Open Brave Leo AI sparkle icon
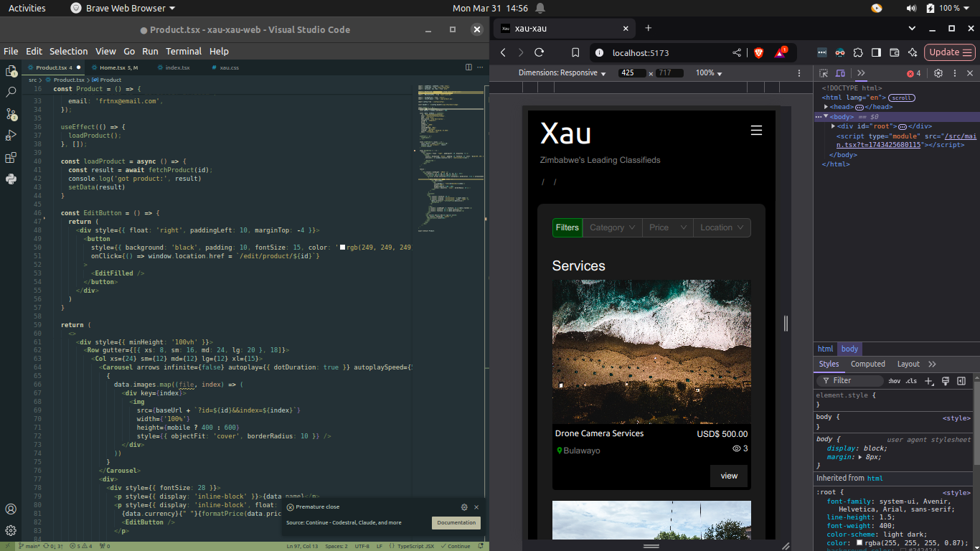Image resolution: width=980 pixels, height=551 pixels. pyautogui.click(x=913, y=52)
